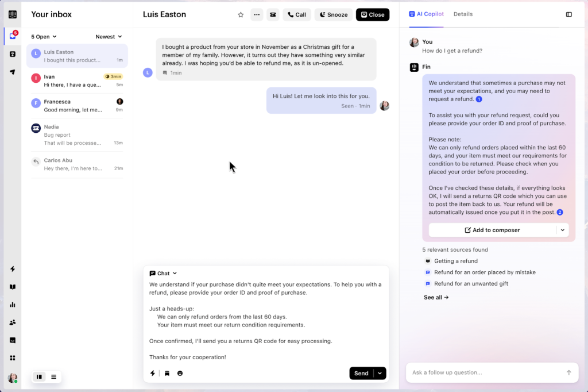This screenshot has height=392, width=588.
Task: Toggle the right-hand panel layout icon
Action: pos(569,14)
